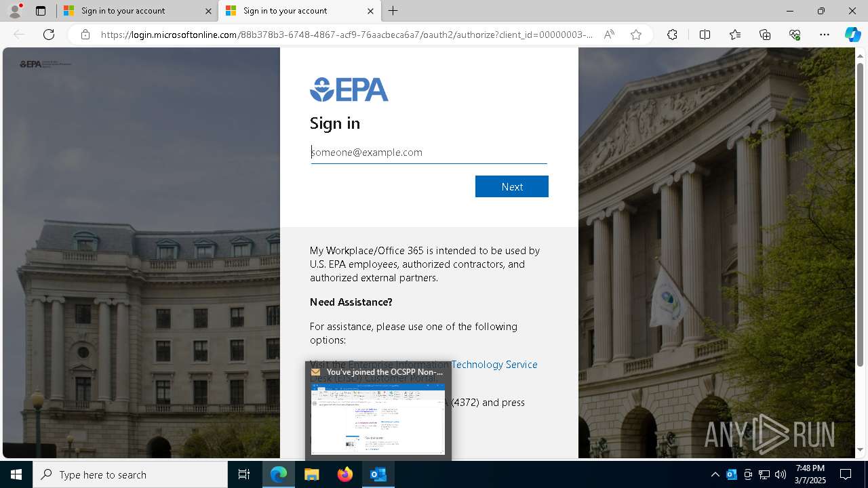The image size is (868, 488).
Task: Open the network status tray icon
Action: tap(764, 474)
